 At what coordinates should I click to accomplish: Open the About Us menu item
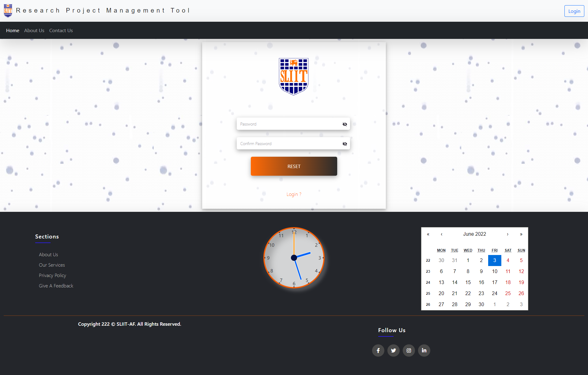click(x=34, y=30)
